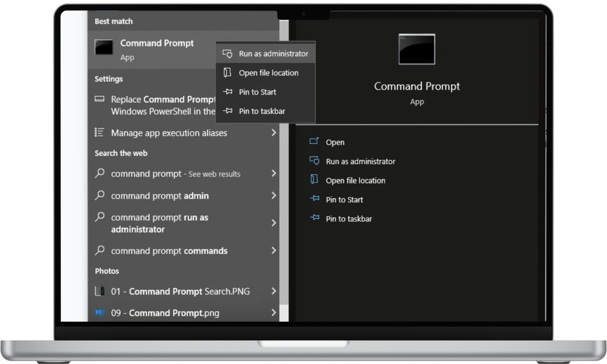Click Pin to Start in the right details pane
The image size is (607, 364).
(x=344, y=200)
